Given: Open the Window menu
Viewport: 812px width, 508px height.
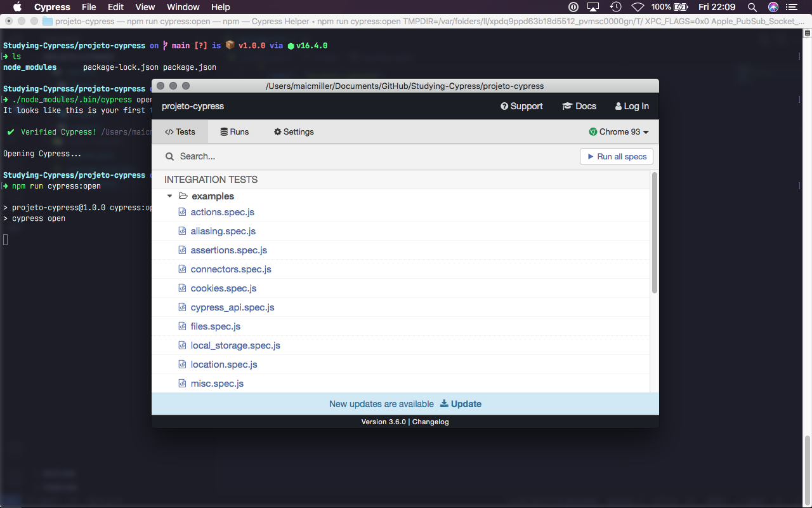Looking at the screenshot, I should tap(183, 7).
